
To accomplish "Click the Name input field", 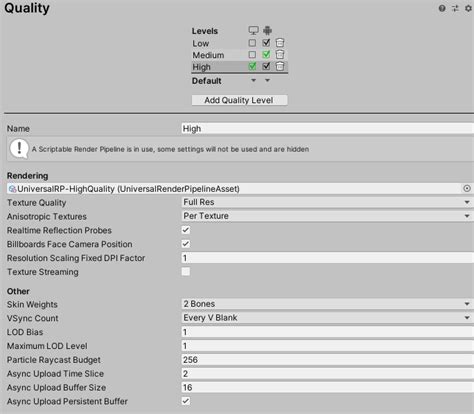I will click(327, 129).
